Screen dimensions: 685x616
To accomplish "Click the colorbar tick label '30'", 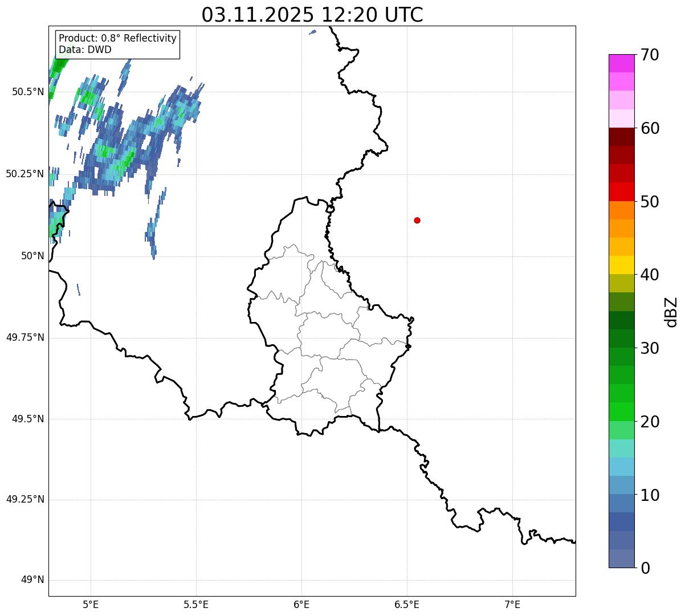I will coord(650,348).
